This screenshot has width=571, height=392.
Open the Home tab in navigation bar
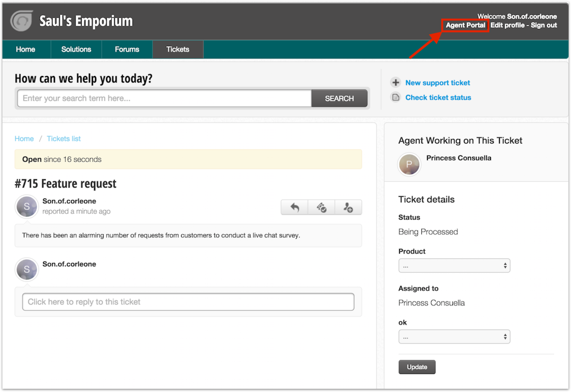[x=25, y=49]
